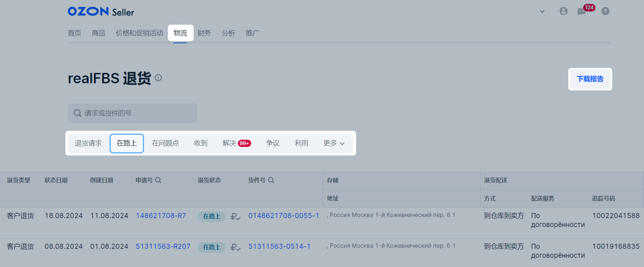Screen dimensions: 644x267
Task: Click the 存储 column group header
Action: (333, 180)
